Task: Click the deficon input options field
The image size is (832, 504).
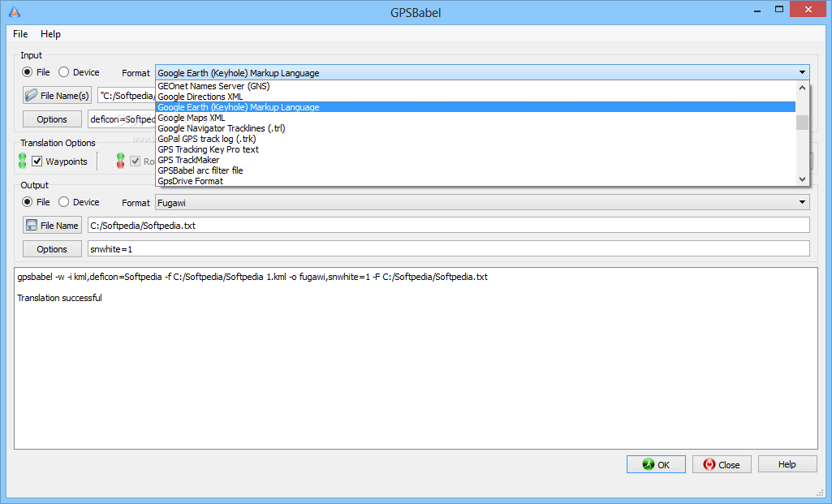Action: [x=122, y=118]
